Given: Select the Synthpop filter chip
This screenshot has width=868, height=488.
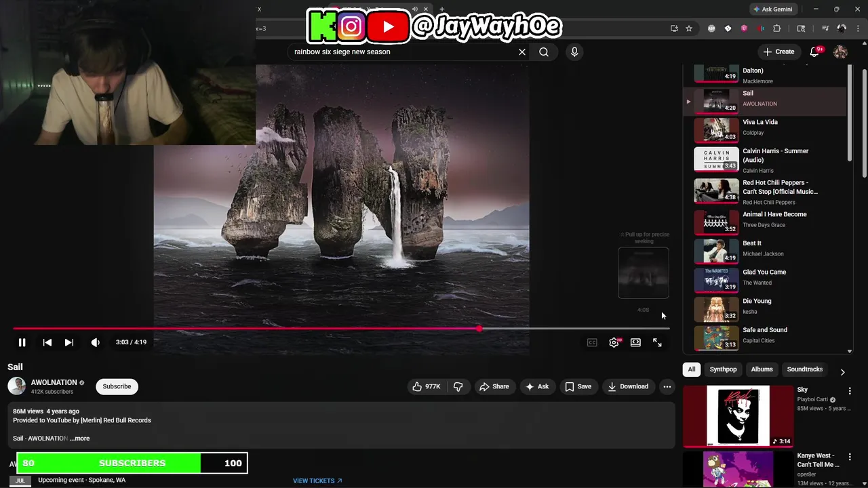Looking at the screenshot, I should pyautogui.click(x=723, y=369).
